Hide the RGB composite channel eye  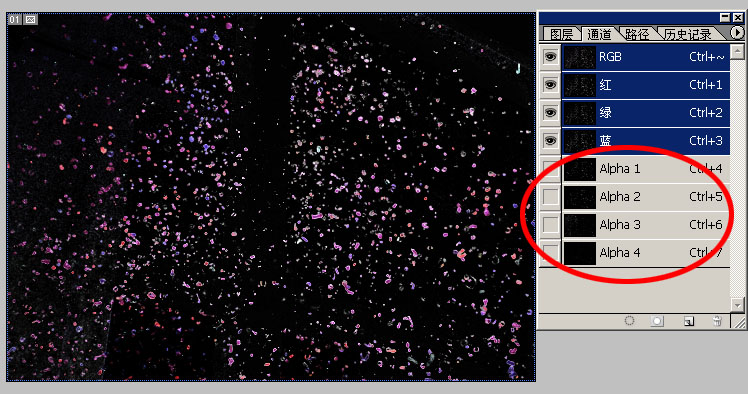click(550, 57)
